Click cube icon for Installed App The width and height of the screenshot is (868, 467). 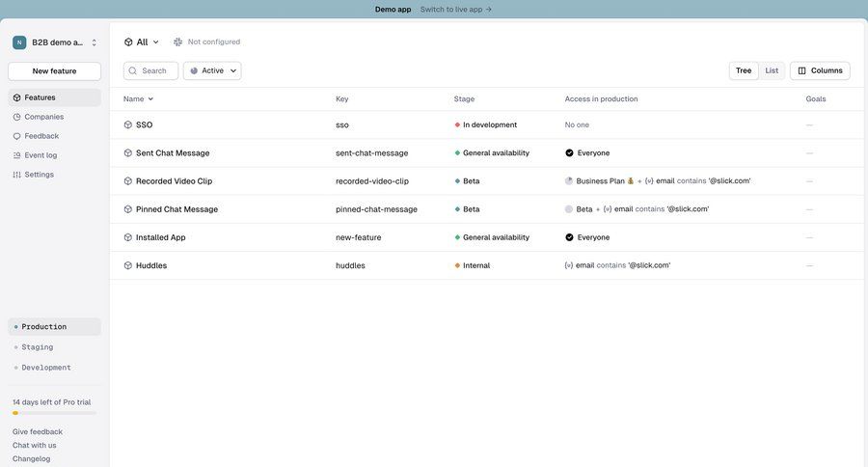click(x=128, y=237)
